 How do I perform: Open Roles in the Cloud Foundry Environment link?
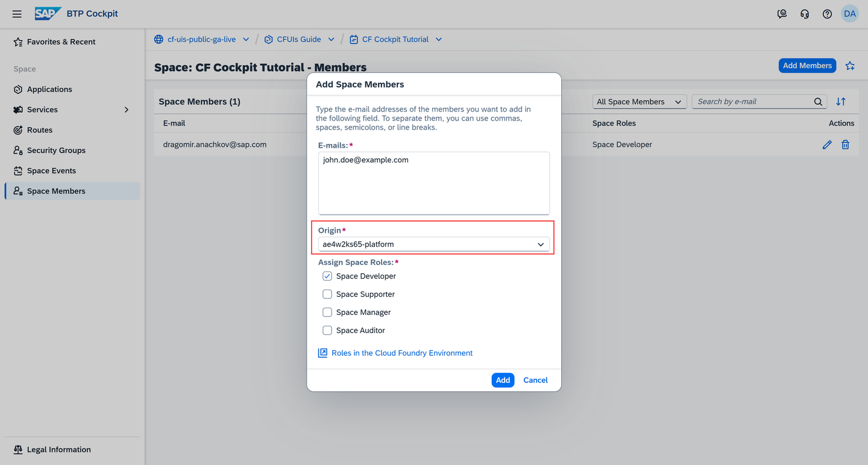pyautogui.click(x=402, y=353)
